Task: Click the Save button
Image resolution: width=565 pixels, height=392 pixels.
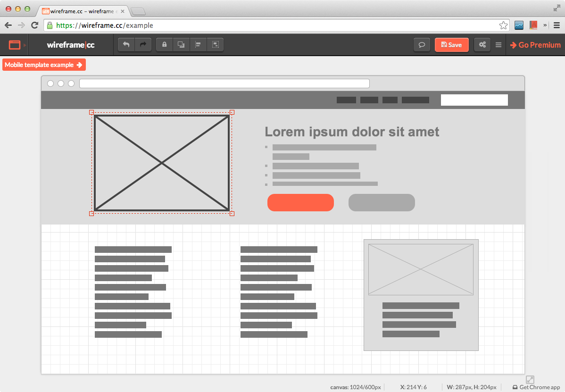Action: click(x=451, y=44)
